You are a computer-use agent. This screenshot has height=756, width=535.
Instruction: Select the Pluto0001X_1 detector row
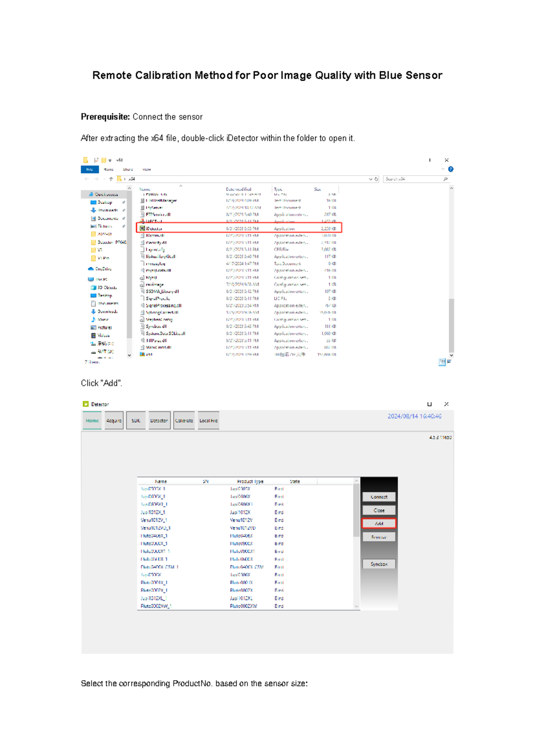click(x=246, y=583)
